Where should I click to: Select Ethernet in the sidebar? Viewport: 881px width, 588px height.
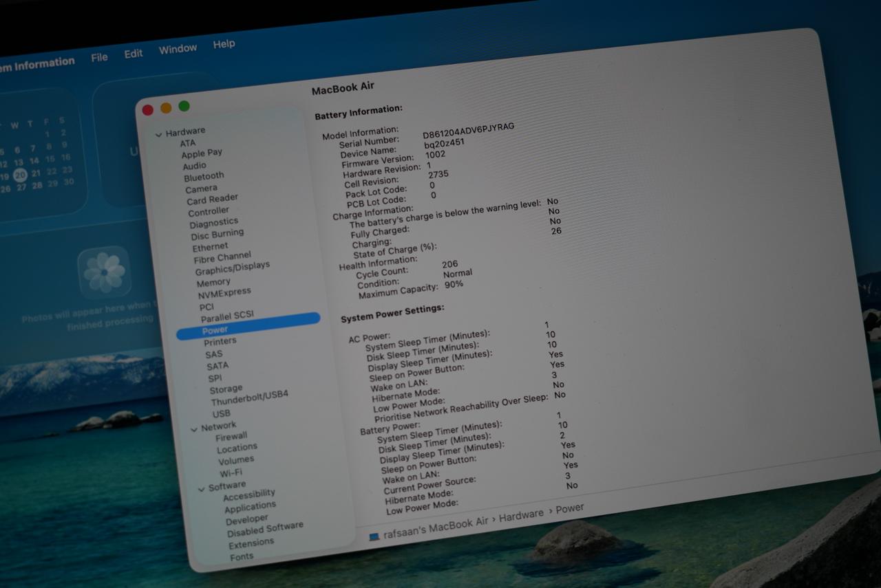pyautogui.click(x=210, y=247)
